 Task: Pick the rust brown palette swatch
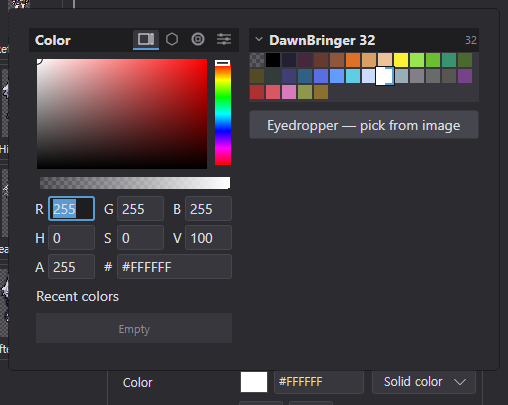tap(337, 60)
